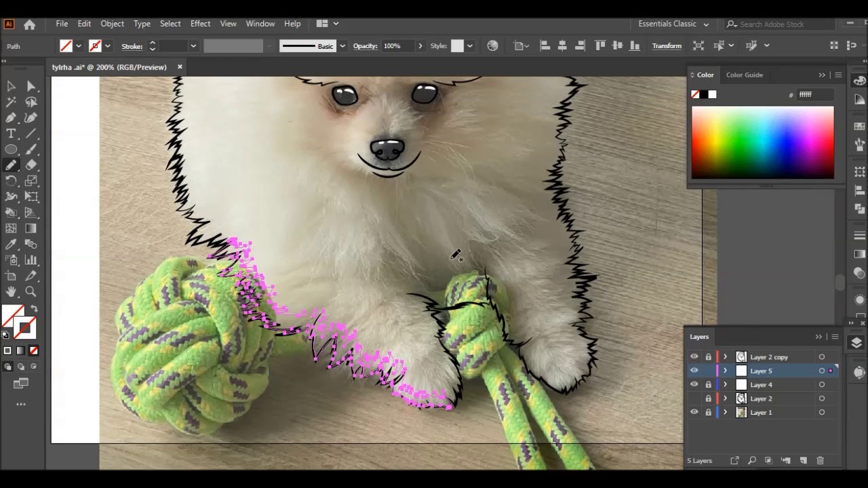This screenshot has width=868, height=488.
Task: Create new layer in Layers panel
Action: tap(803, 461)
